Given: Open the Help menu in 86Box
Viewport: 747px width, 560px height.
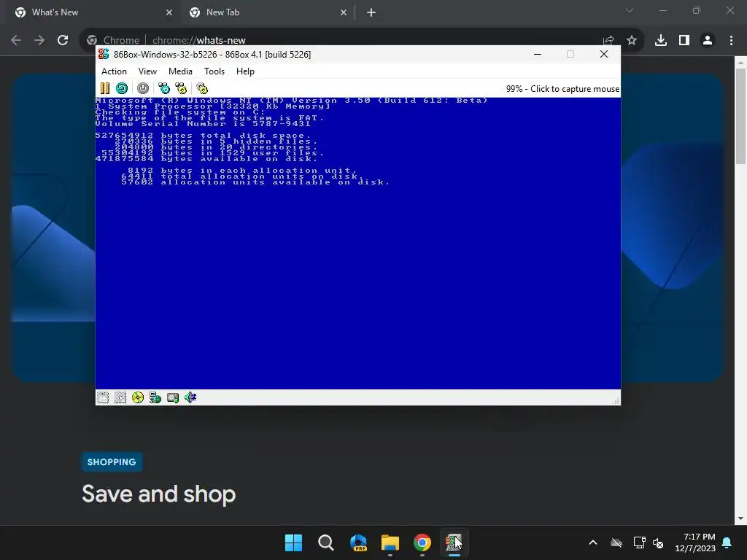Looking at the screenshot, I should [x=245, y=71].
